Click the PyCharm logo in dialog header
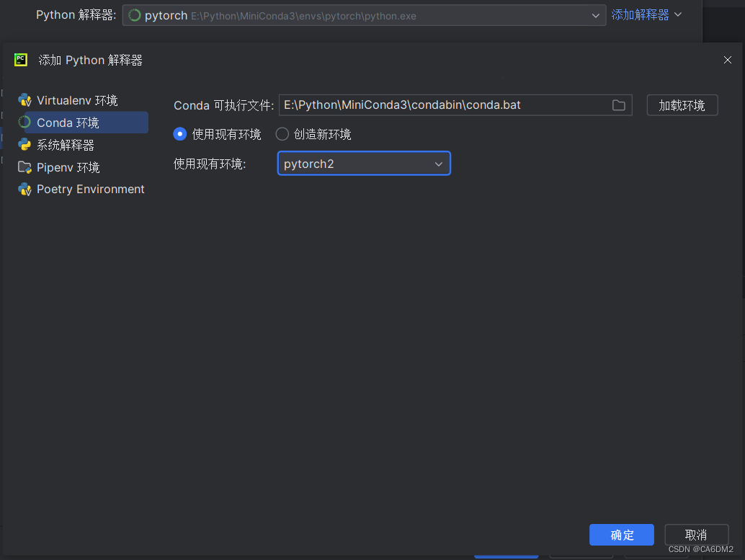745x560 pixels. coord(20,60)
